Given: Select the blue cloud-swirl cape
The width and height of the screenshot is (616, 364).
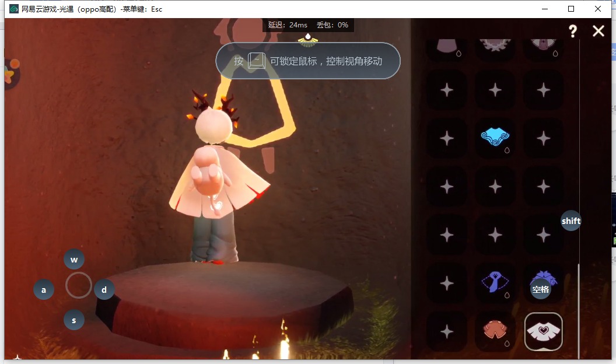Looking at the screenshot, I should [x=495, y=138].
